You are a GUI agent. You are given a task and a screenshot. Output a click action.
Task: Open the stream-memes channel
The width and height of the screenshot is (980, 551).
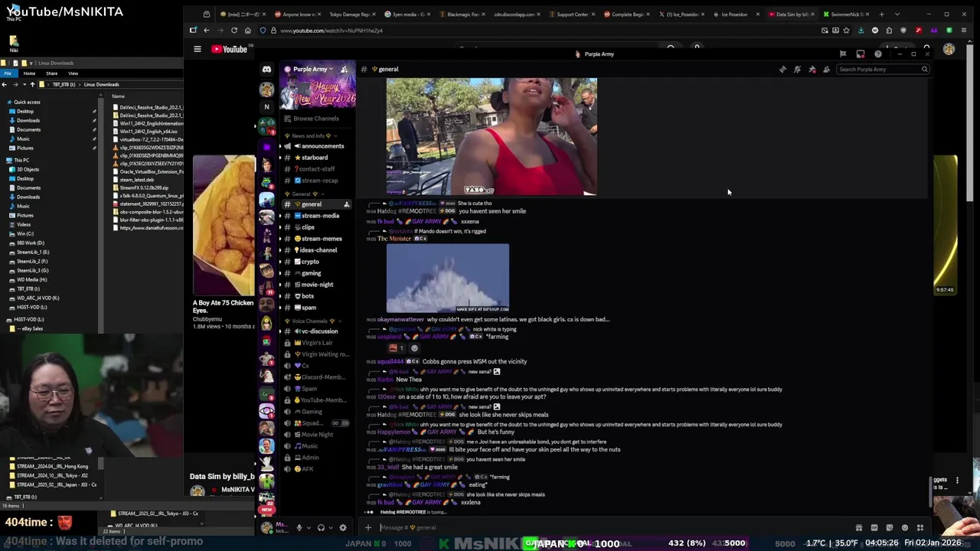[x=318, y=239]
